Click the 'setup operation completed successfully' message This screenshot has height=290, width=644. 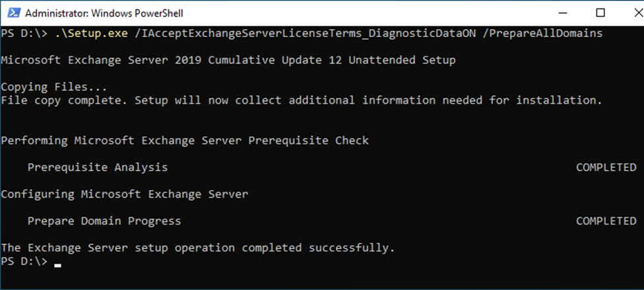(x=198, y=248)
